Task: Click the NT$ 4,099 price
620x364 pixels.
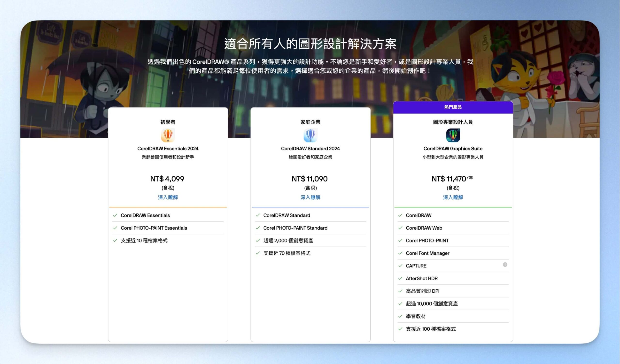Action: click(167, 179)
